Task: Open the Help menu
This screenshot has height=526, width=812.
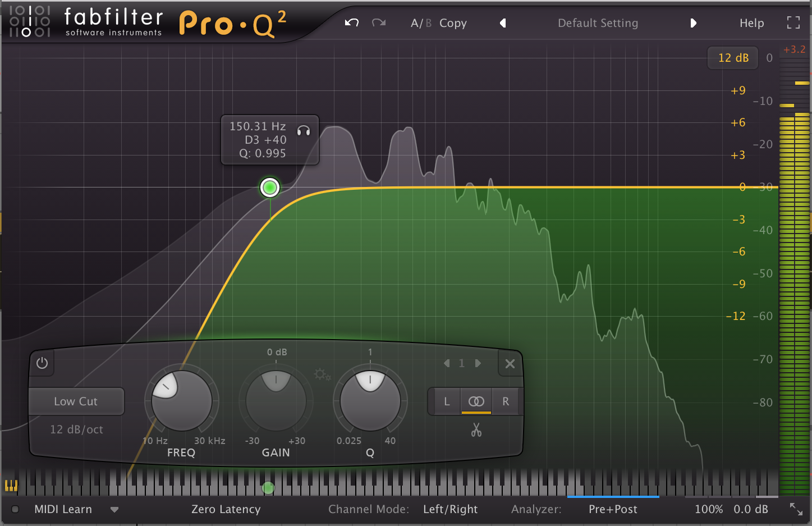Action: pos(751,23)
